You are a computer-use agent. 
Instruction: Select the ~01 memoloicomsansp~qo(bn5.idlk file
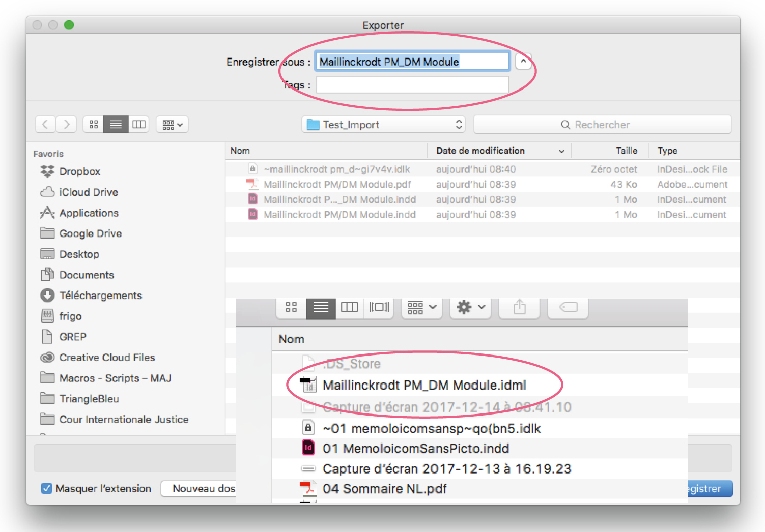click(479, 428)
